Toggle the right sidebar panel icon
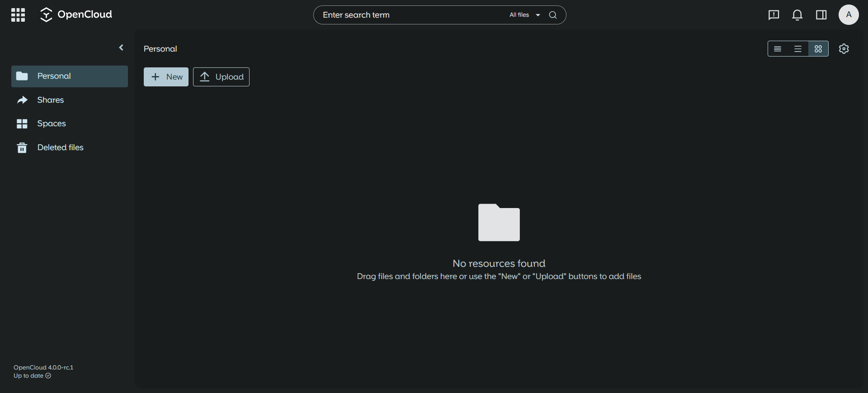This screenshot has height=393, width=868. click(x=821, y=15)
